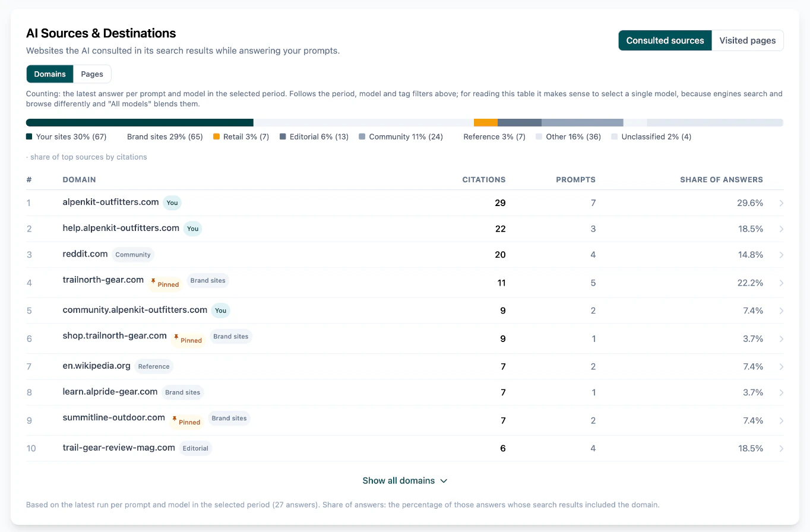This screenshot has width=810, height=532.
Task: Click the Retail orange legend swatch
Action: click(x=216, y=137)
